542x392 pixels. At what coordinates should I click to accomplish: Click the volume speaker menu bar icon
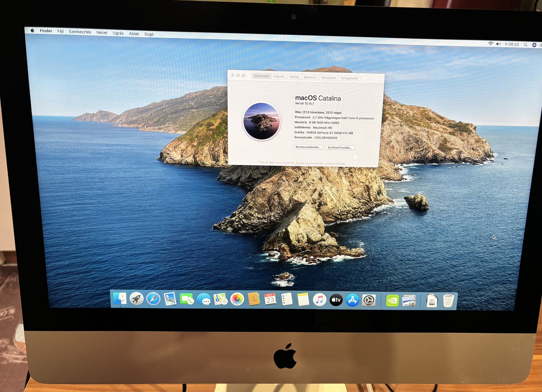(x=498, y=44)
